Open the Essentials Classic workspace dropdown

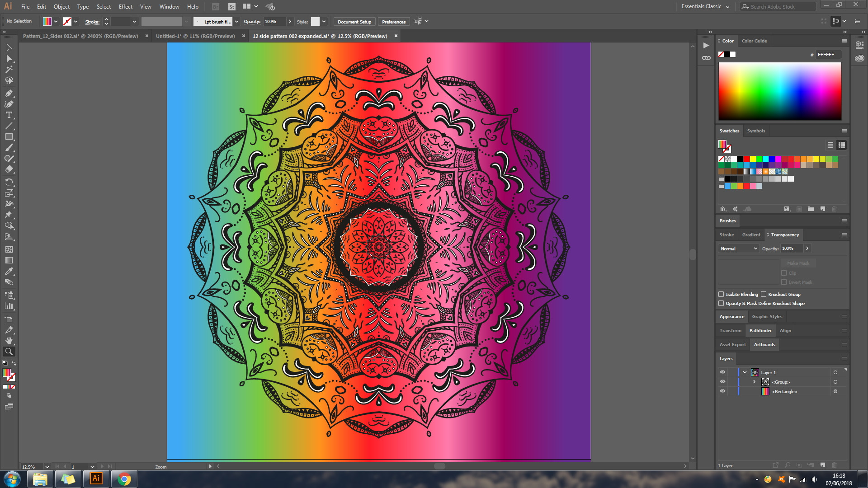pos(704,6)
